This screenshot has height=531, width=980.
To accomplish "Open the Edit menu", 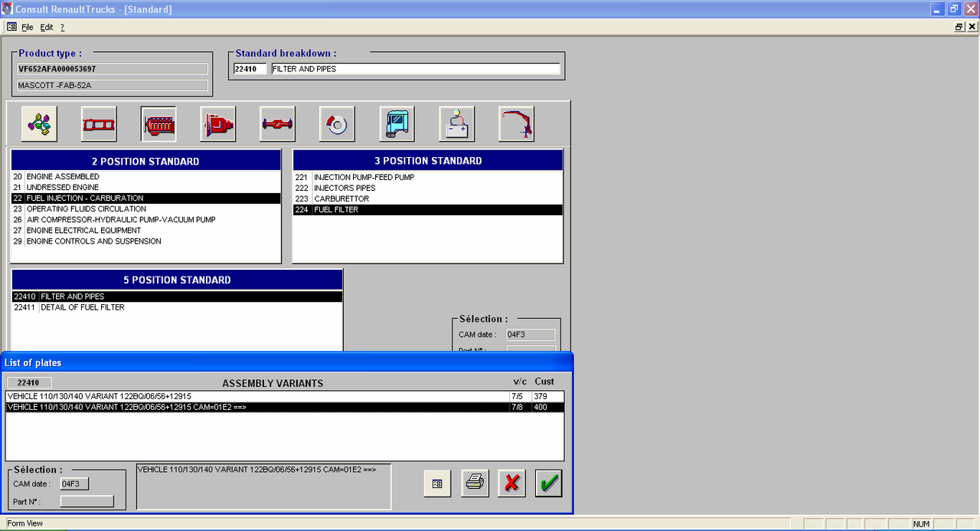I will [47, 27].
